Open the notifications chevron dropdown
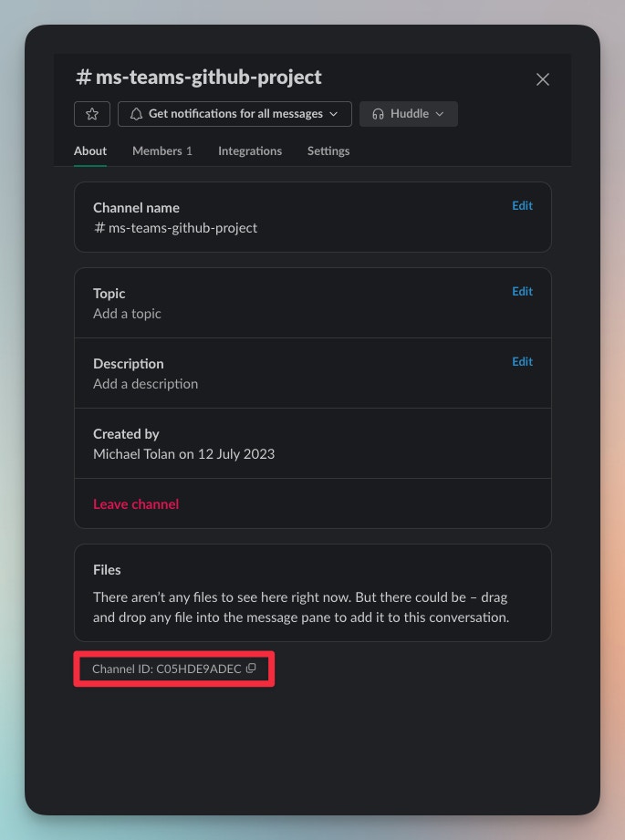The width and height of the screenshot is (625, 840). pyautogui.click(x=334, y=114)
